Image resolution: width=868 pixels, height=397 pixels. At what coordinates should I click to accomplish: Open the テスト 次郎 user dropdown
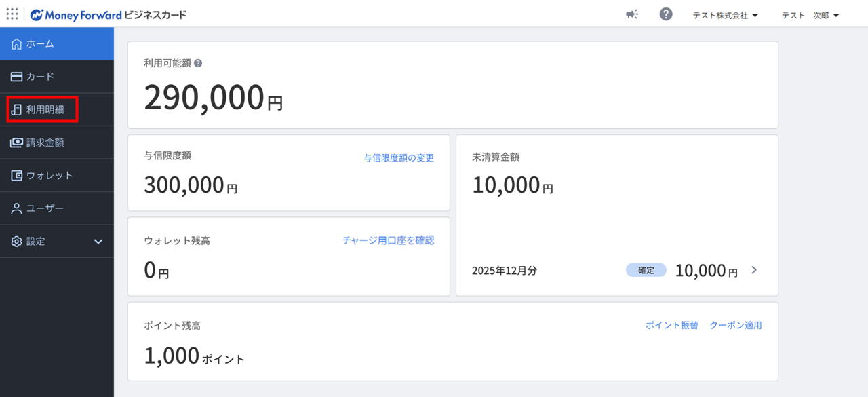[x=810, y=15]
